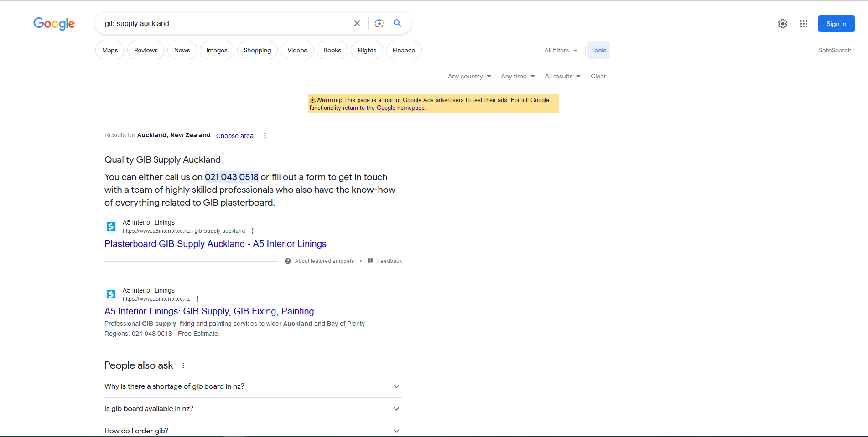Open the All results dropdown
868x437 pixels.
coord(562,76)
